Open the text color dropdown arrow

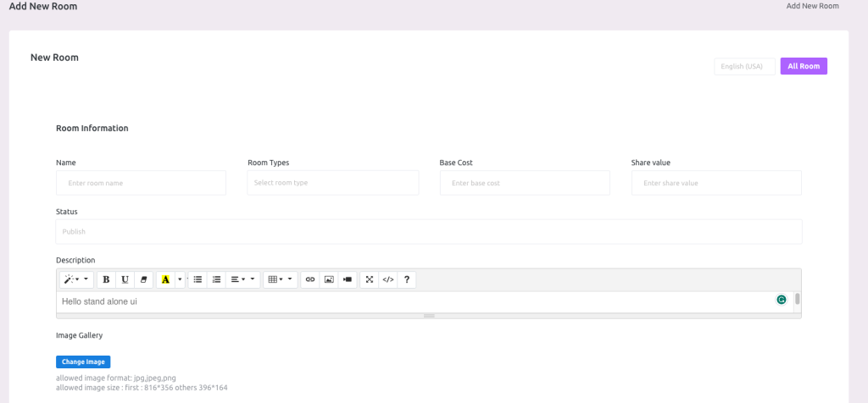180,279
